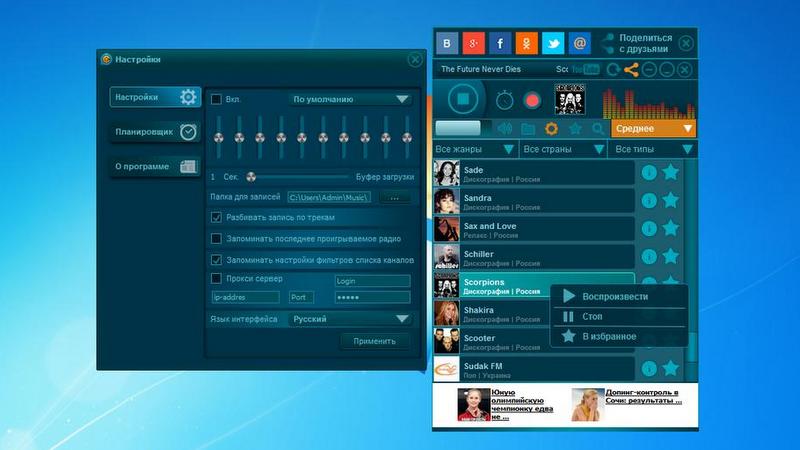Enable the Прокси сервер checkbox
This screenshot has width=800, height=450.
pyautogui.click(x=216, y=279)
